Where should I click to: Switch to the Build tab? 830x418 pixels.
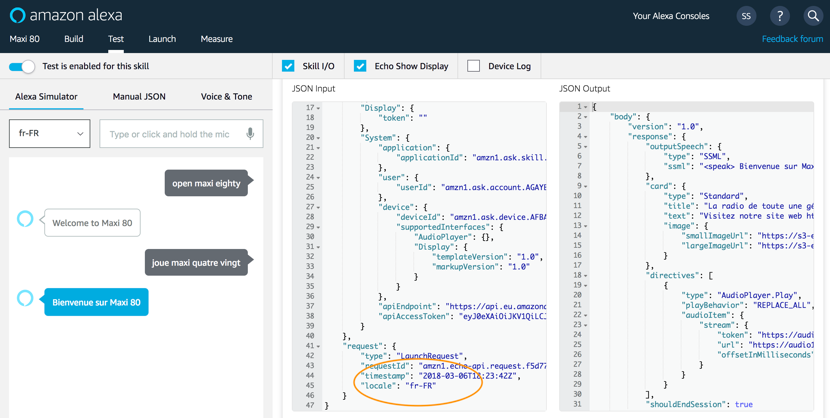74,39
